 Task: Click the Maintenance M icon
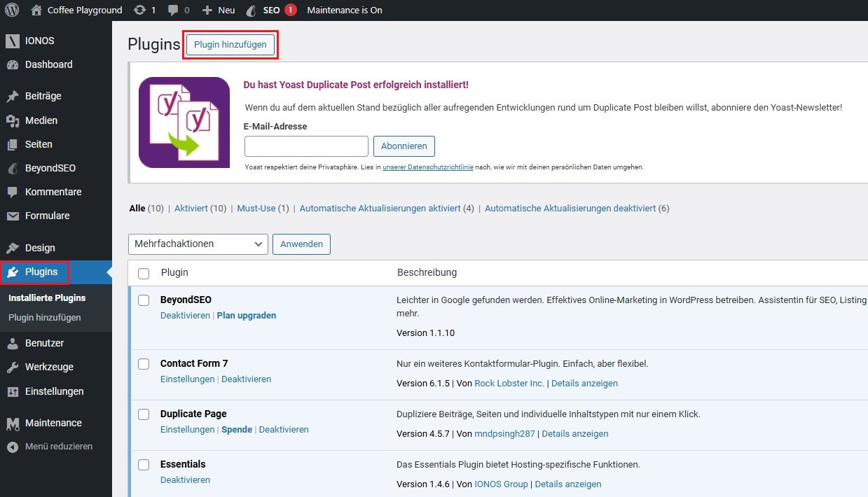click(x=12, y=423)
